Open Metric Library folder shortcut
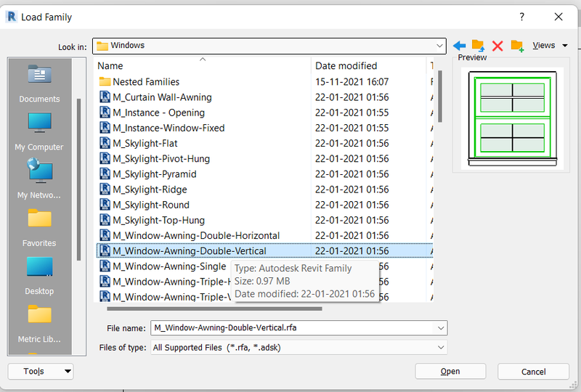Screen dimensions: 581x392 coord(39,324)
